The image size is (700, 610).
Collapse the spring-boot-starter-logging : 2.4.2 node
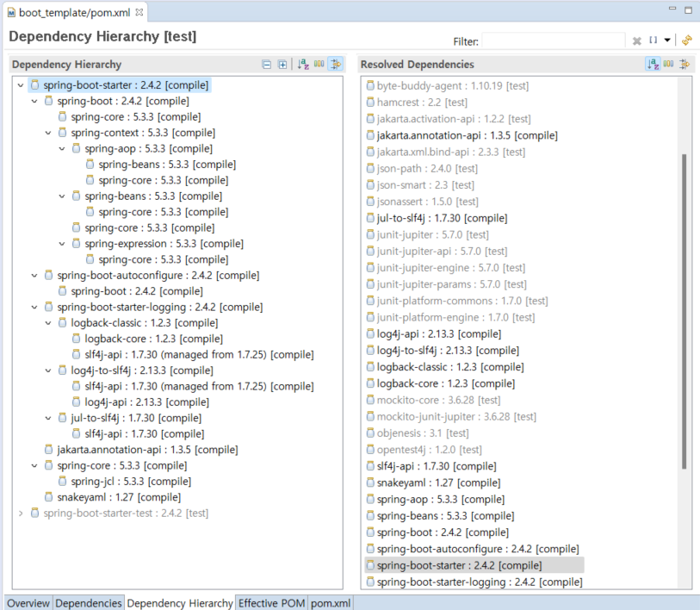(34, 307)
